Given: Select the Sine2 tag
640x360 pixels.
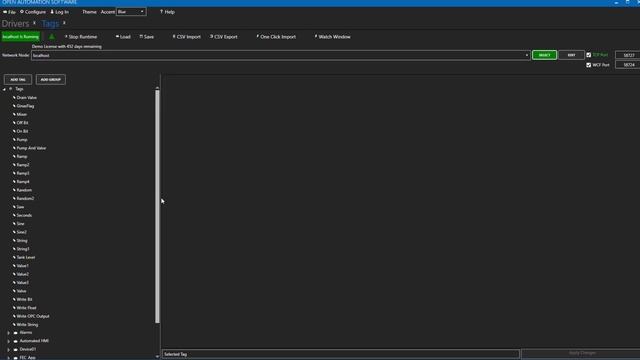Looking at the screenshot, I should point(22,232).
